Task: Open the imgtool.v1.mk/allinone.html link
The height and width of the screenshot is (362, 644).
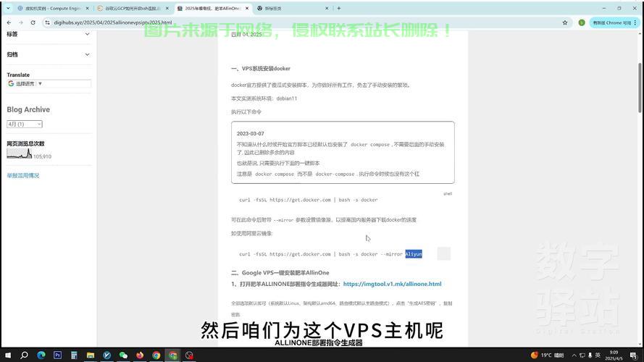Action: click(392, 284)
